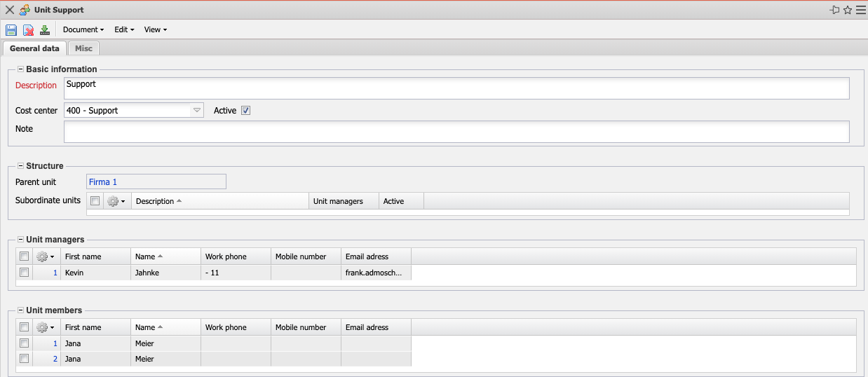Open gear settings in Unit managers table
868x377 pixels.
[x=46, y=257]
